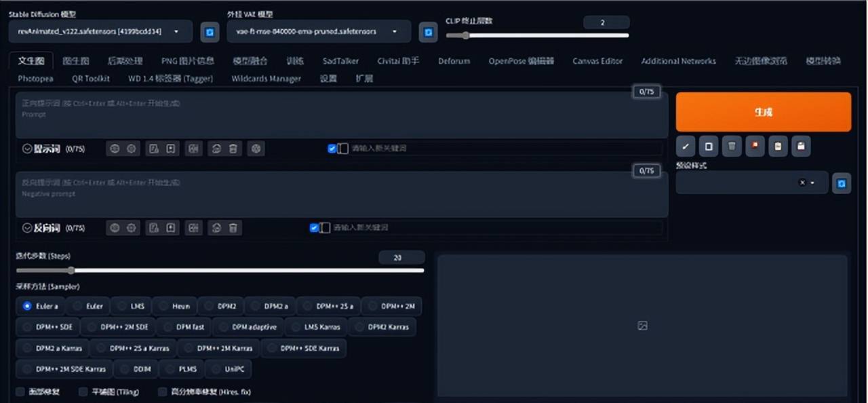Switch to the 图生图 tab
Screen dimensions: 868x403
point(75,60)
